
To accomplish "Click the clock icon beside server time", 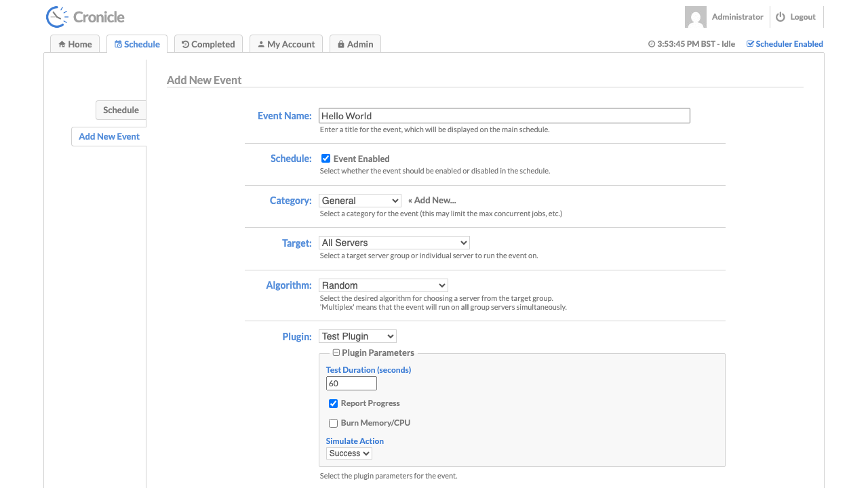I will pyautogui.click(x=652, y=44).
